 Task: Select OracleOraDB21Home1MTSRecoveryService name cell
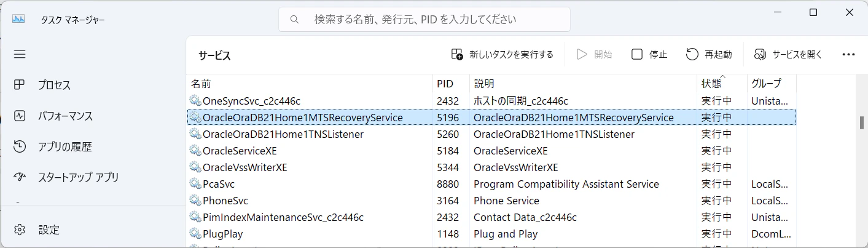[303, 117]
